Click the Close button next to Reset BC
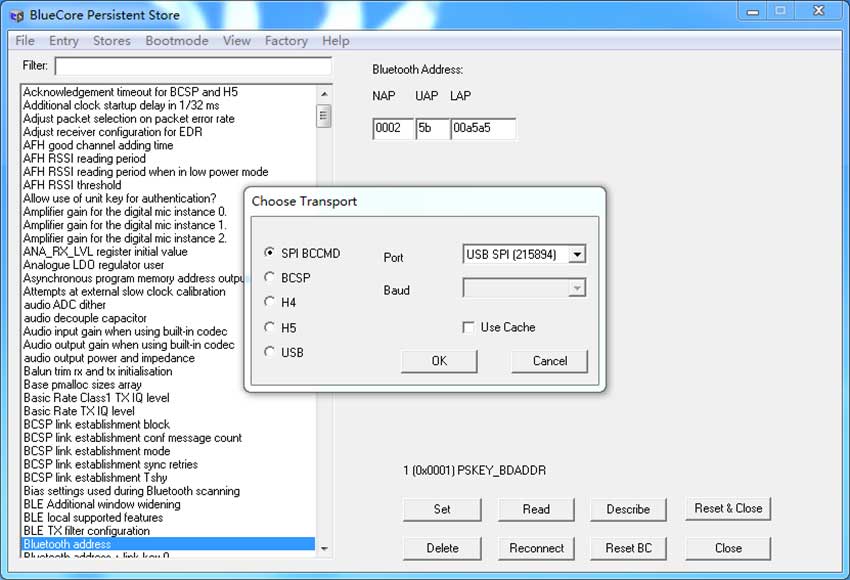Viewport: 850px width, 580px height. [728, 548]
